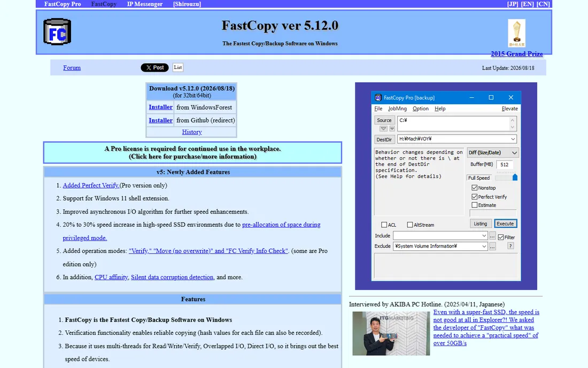Click Elevate in the menu bar

pyautogui.click(x=509, y=109)
